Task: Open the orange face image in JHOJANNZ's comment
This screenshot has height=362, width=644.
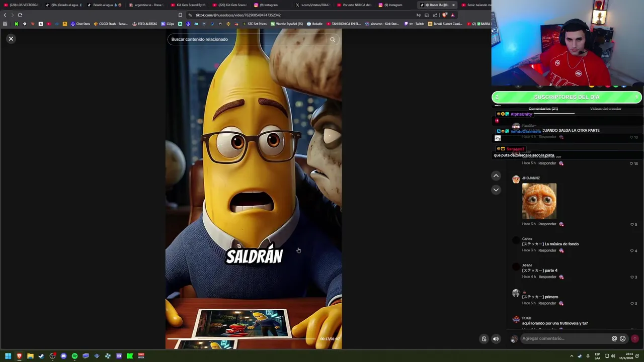Action: [539, 201]
